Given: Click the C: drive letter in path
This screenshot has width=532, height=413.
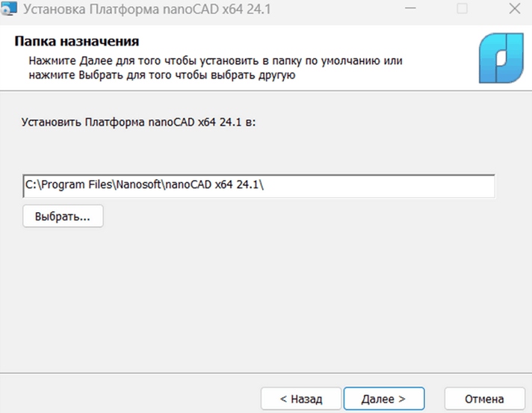Looking at the screenshot, I should coord(31,186).
